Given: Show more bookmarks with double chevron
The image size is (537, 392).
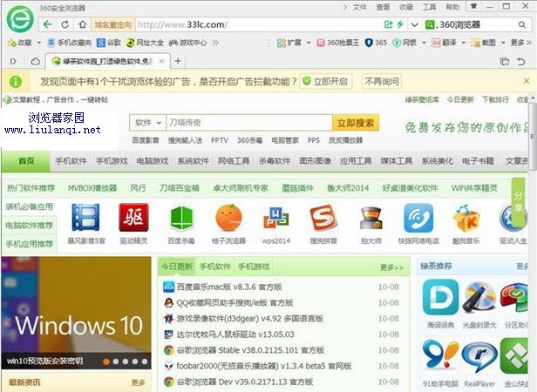Looking at the screenshot, I should 215,43.
